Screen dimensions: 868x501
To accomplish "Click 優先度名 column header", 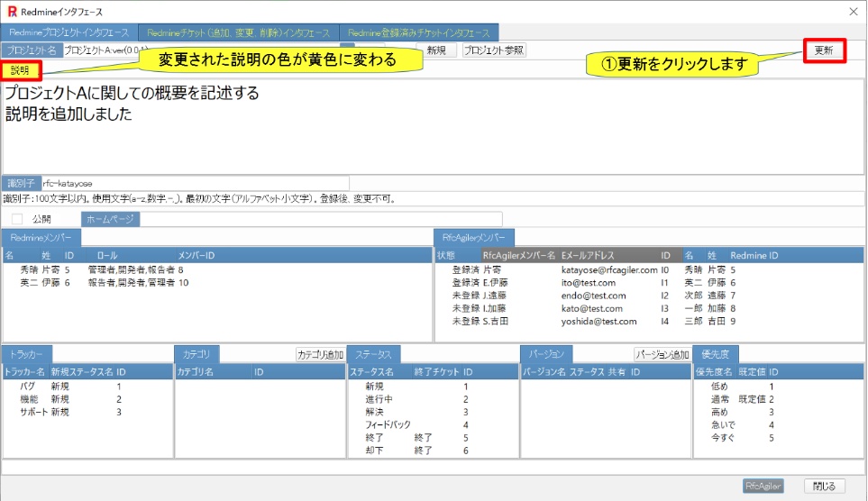I will pyautogui.click(x=714, y=372).
